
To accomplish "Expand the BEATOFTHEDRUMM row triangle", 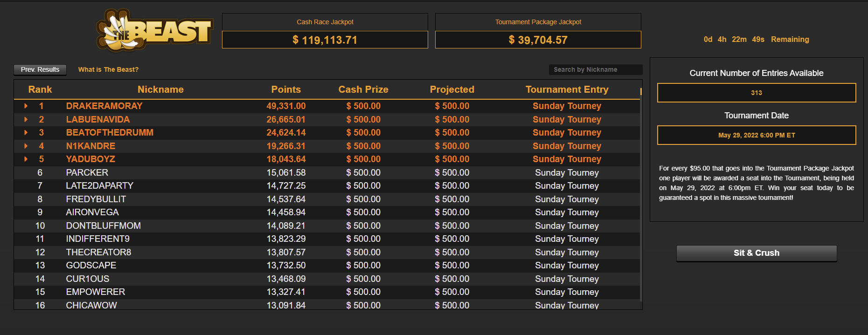I will pyautogui.click(x=26, y=133).
